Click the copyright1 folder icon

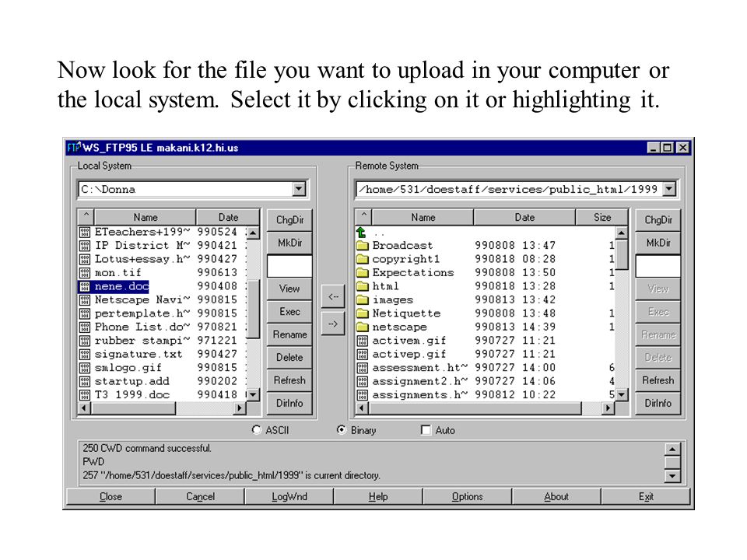(x=363, y=259)
